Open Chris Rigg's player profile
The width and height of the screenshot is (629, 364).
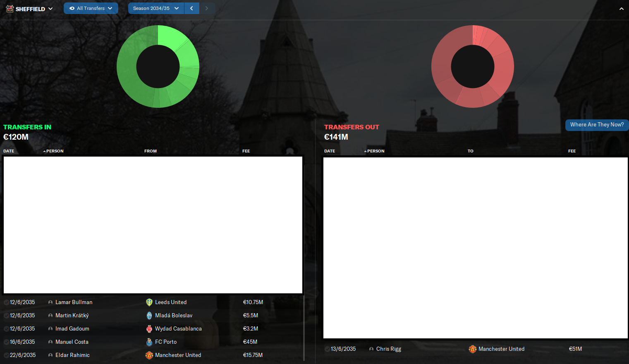click(x=389, y=349)
